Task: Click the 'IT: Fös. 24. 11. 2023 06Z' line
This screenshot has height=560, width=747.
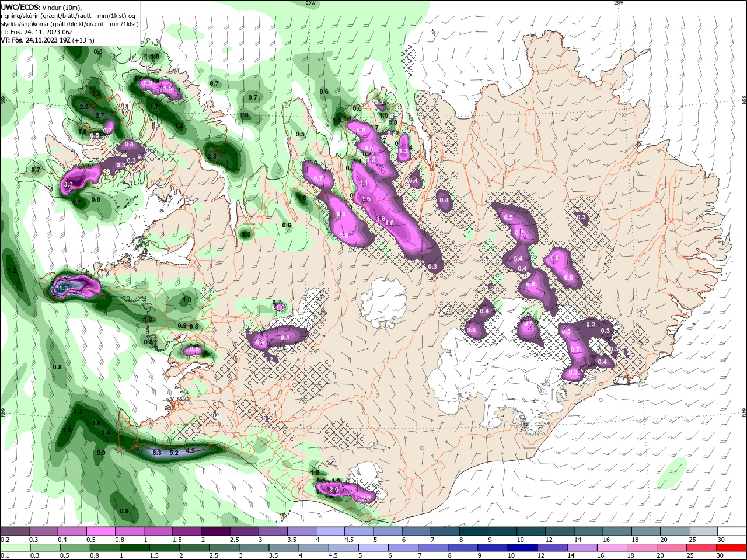Action: 37,32
